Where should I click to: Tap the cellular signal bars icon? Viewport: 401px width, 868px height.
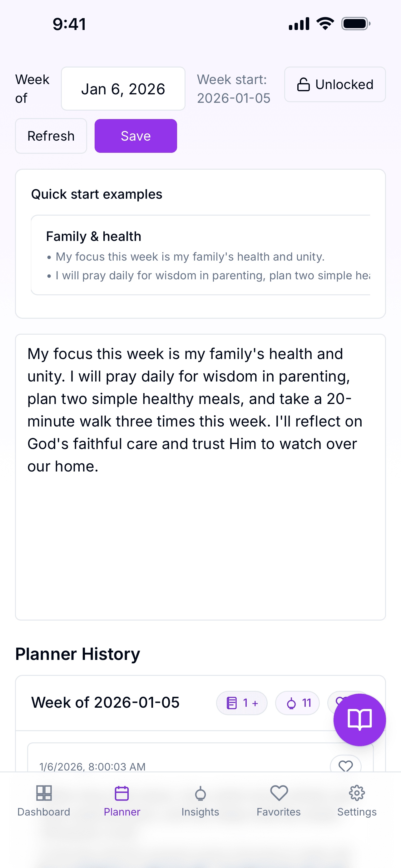click(299, 24)
